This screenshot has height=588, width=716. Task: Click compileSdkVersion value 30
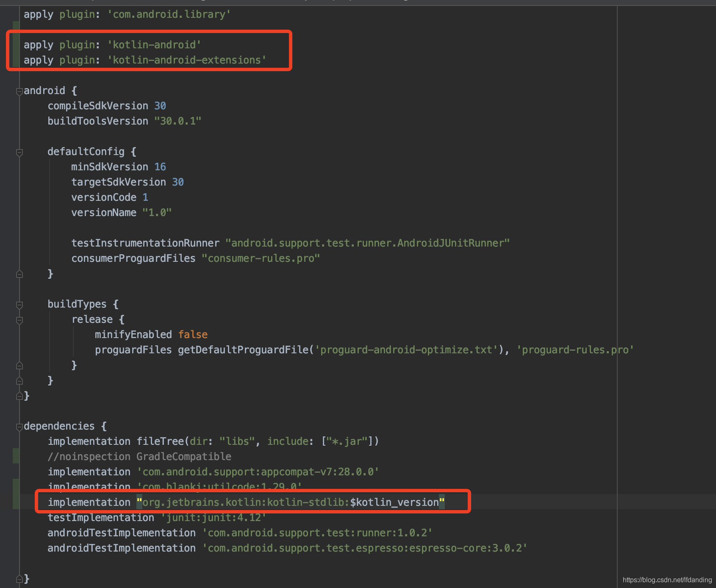tap(160, 106)
